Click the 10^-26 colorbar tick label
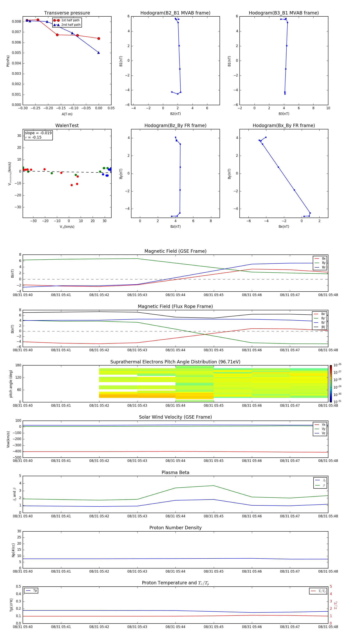This screenshot has width=351, height=644. (337, 365)
